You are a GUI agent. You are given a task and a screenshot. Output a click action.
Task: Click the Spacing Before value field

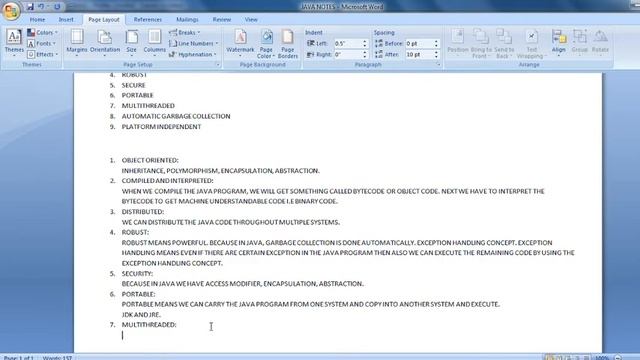(x=419, y=43)
